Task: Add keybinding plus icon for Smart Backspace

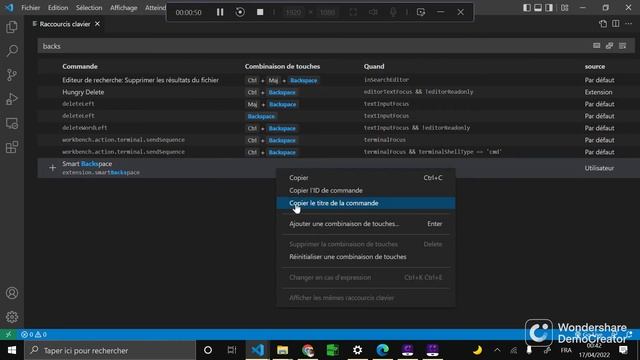Action: coord(52,168)
